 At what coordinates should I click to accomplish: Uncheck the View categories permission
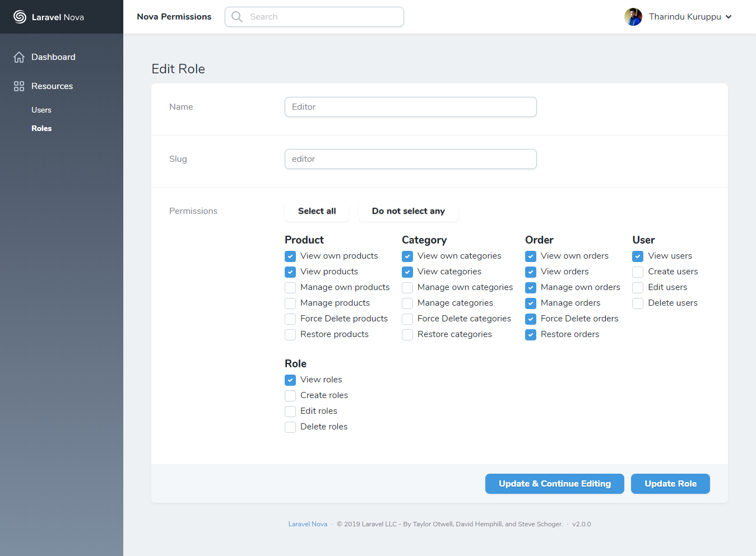[x=407, y=272]
